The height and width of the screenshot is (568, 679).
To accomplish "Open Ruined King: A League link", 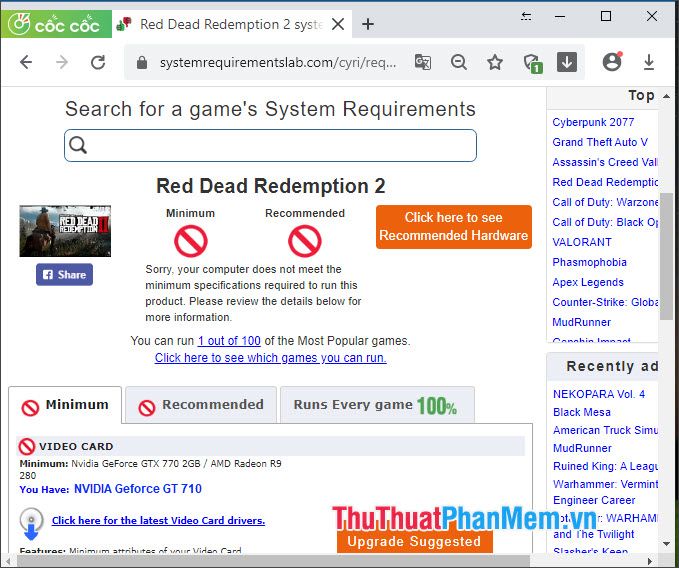I will [605, 466].
